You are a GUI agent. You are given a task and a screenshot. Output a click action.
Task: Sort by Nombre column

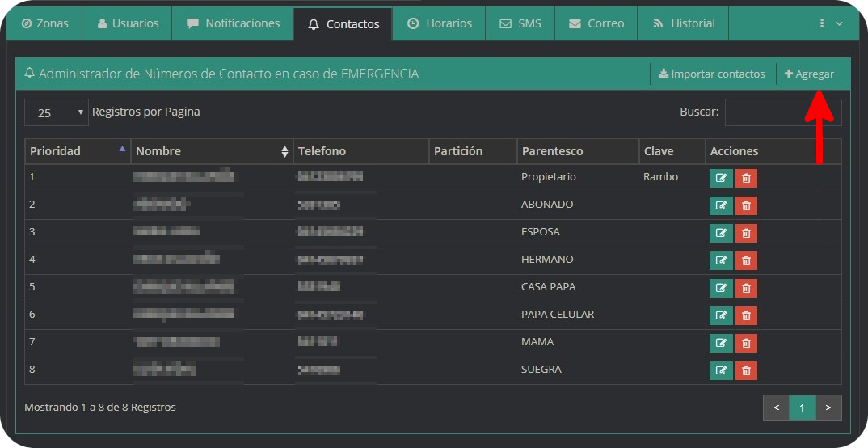[212, 151]
